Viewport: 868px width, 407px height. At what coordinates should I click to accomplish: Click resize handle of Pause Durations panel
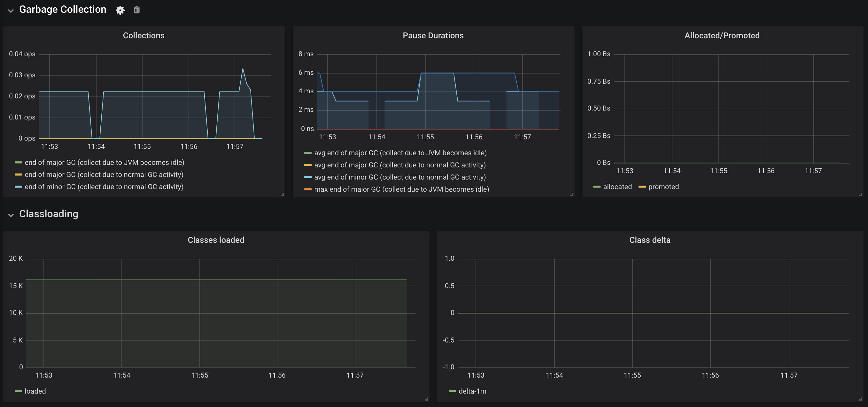571,195
